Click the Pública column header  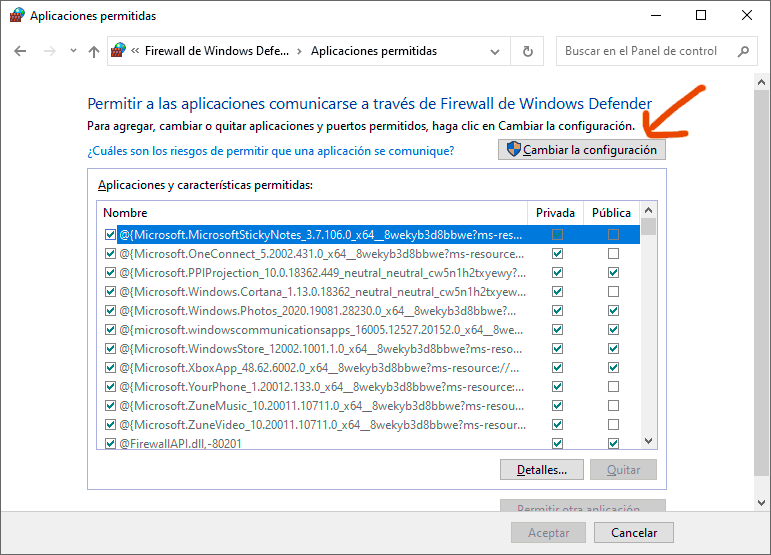click(x=611, y=213)
